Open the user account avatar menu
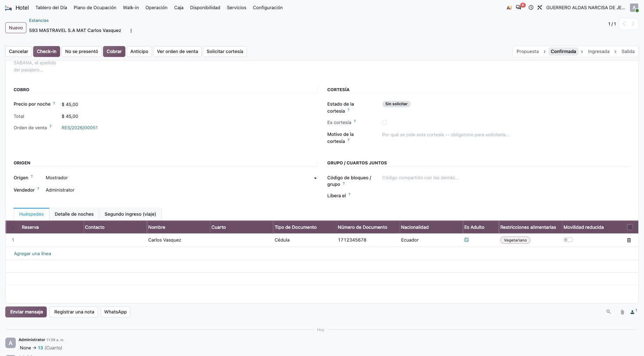Viewport: 644px width, 356px height. click(634, 7)
